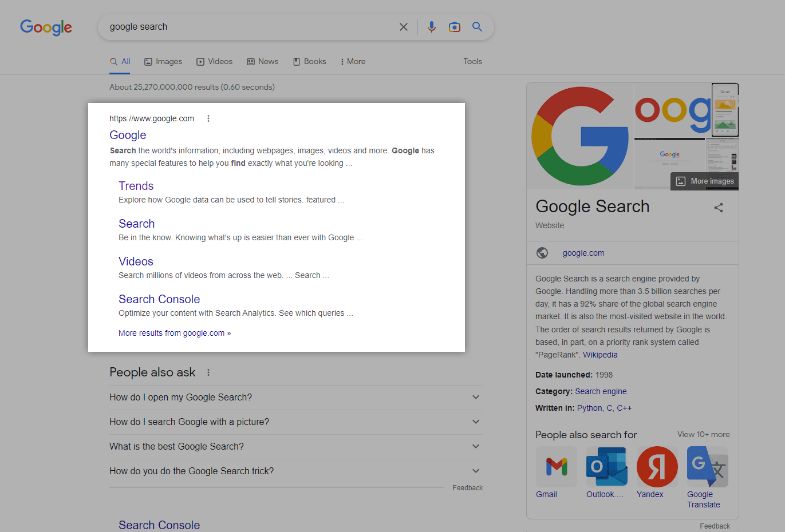Start voice search with microphone icon
The image size is (785, 532).
coord(432,27)
